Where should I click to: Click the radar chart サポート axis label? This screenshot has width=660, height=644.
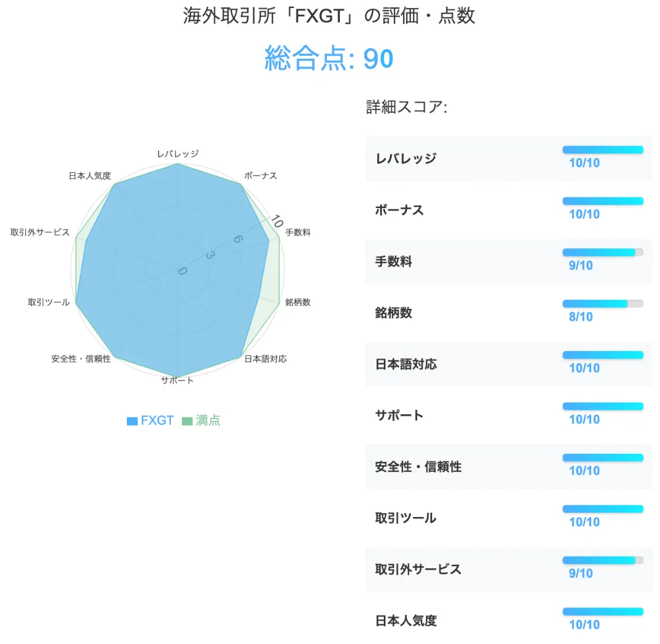(177, 381)
